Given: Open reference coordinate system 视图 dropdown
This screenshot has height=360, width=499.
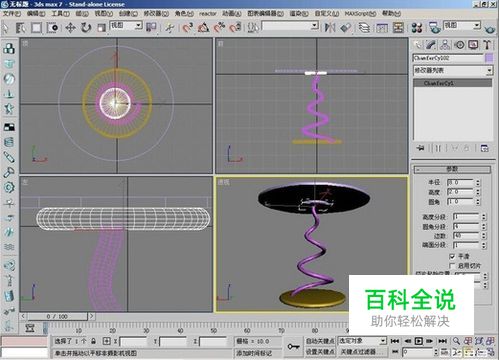Looking at the screenshot, I should [126, 26].
